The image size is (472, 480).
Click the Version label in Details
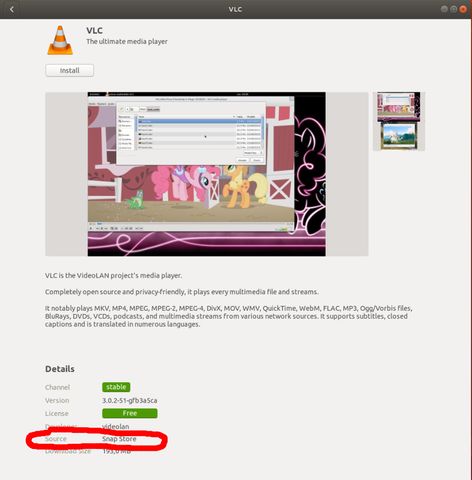[57, 400]
